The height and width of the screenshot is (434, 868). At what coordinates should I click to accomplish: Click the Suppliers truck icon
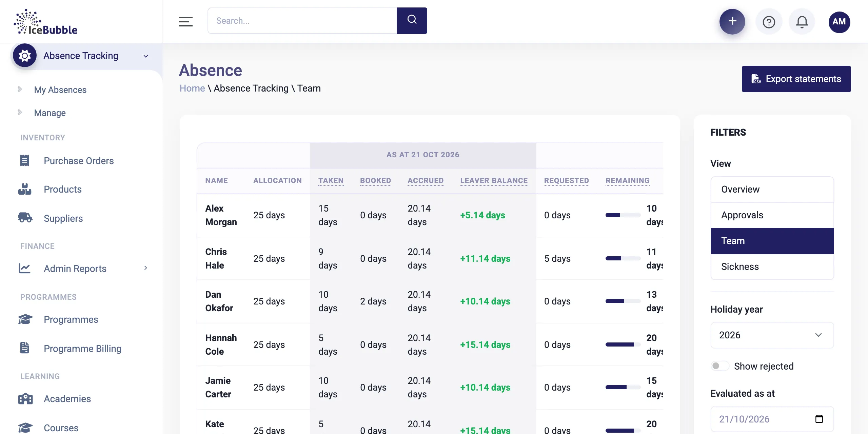coord(25,218)
